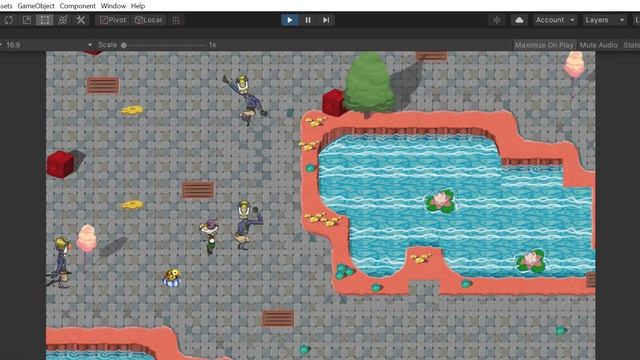This screenshot has height=360, width=640.
Task: Pause the running game
Action: (308, 20)
